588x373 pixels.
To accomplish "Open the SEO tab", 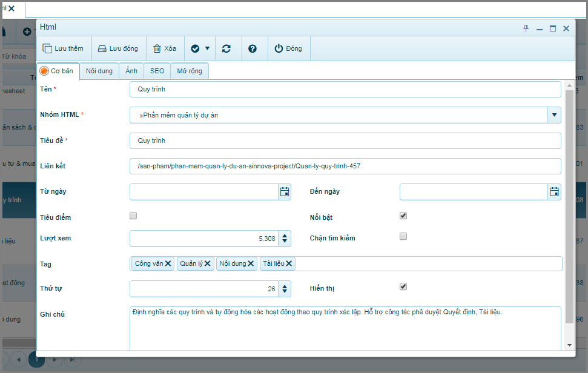I will click(157, 71).
